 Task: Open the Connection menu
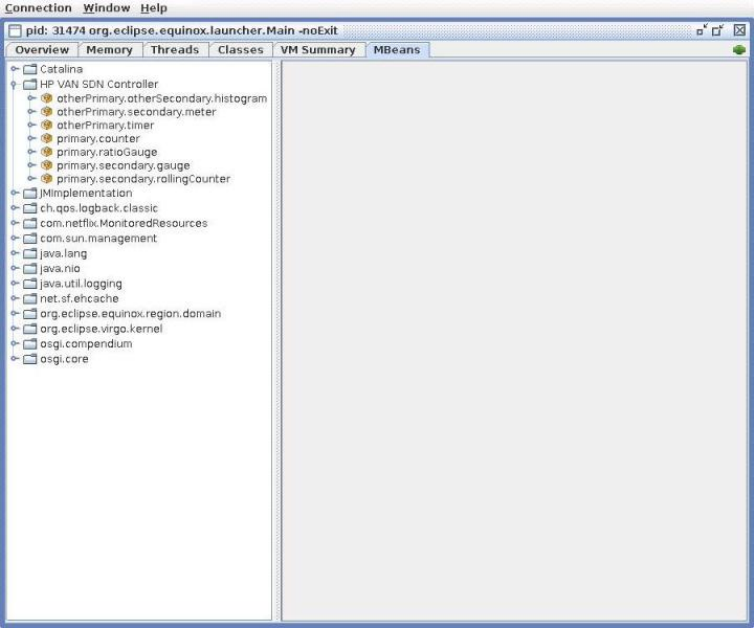[38, 8]
